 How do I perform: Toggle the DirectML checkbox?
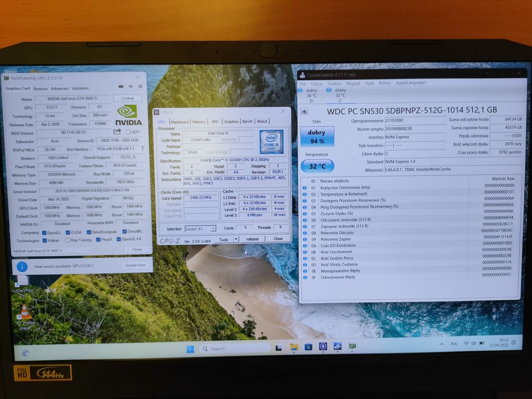coord(125,231)
